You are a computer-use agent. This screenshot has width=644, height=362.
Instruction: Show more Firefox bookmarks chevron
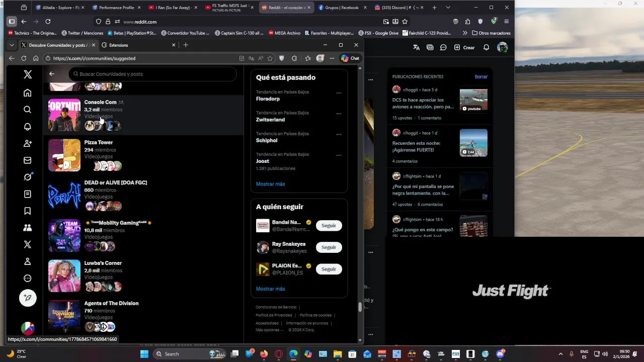(465, 33)
